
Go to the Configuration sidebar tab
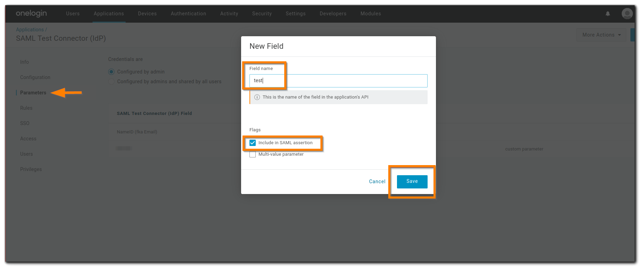click(35, 77)
